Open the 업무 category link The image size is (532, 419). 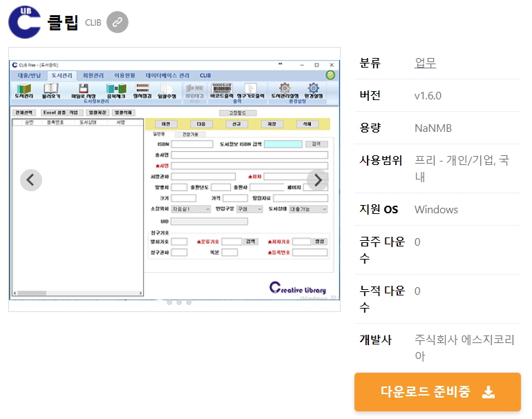[x=425, y=63]
